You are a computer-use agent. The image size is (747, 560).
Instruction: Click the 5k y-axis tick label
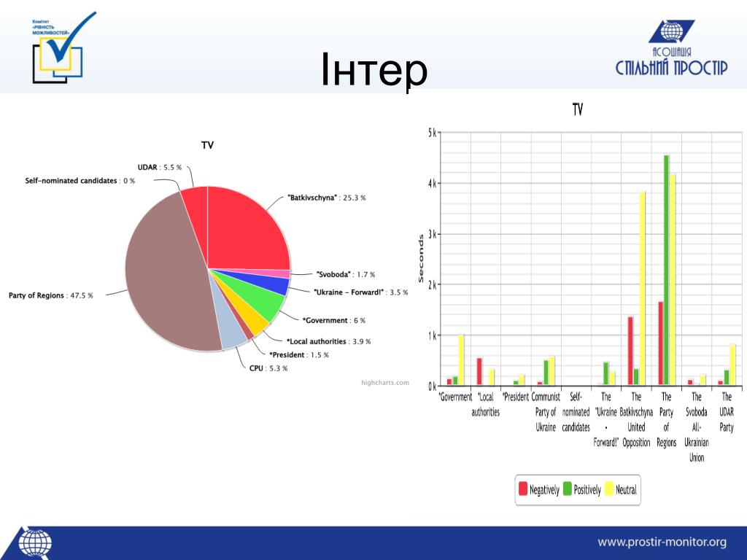(x=432, y=133)
